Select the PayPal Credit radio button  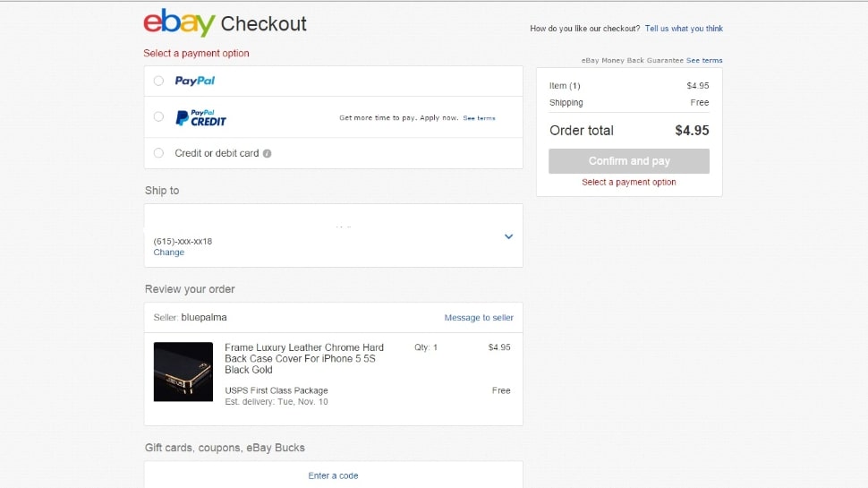[x=159, y=117]
